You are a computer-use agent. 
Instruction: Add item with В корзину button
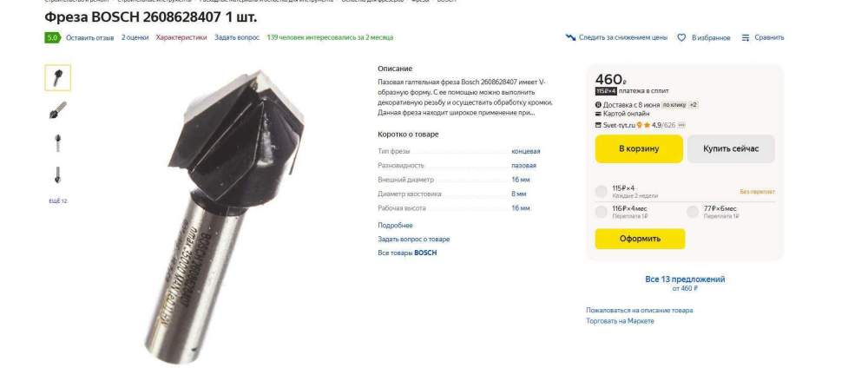click(x=639, y=149)
